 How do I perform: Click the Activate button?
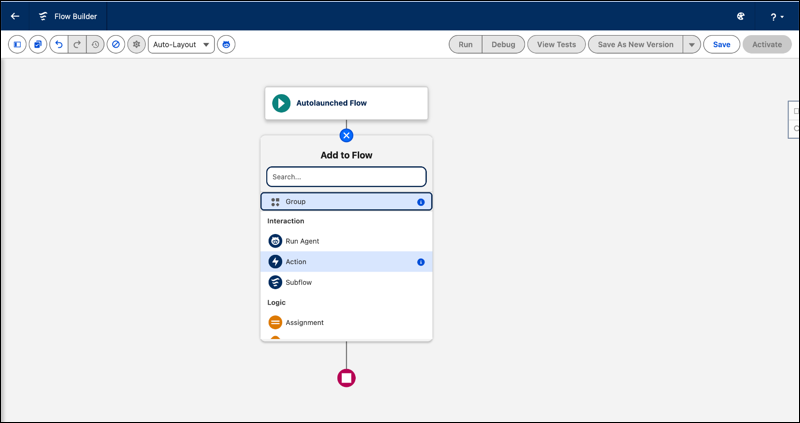click(x=767, y=44)
